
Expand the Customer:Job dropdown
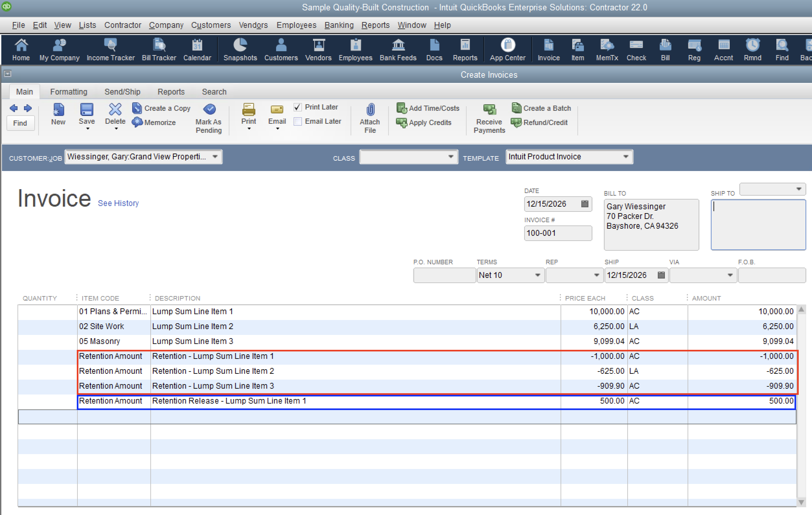215,157
